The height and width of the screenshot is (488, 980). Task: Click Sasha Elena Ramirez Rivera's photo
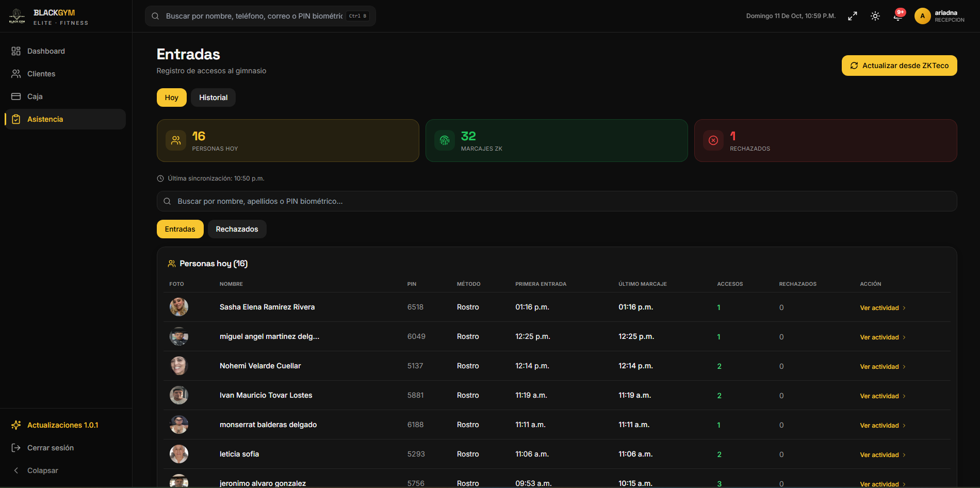[x=179, y=307]
